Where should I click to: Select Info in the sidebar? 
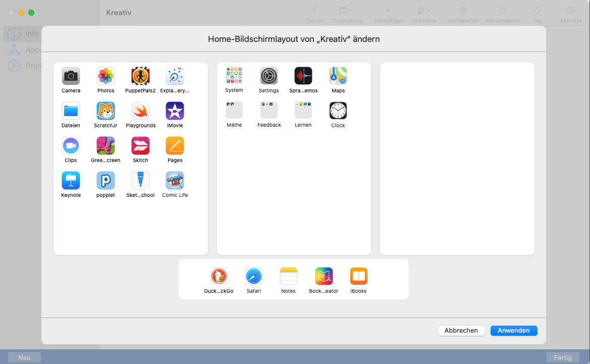(x=25, y=34)
